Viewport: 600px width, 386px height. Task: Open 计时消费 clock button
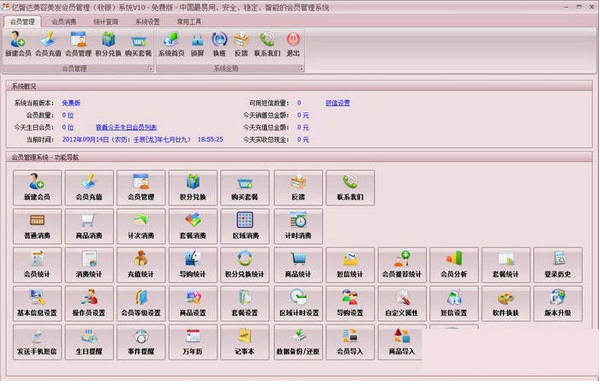click(x=298, y=226)
